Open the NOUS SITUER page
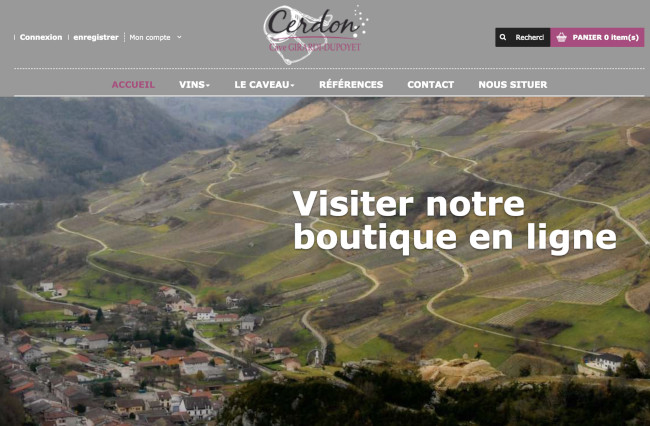The image size is (650, 426). coord(513,85)
